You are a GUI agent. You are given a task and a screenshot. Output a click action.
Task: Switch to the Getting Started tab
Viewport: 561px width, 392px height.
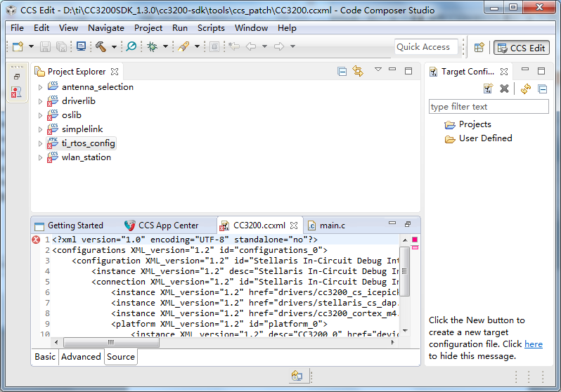[69, 226]
